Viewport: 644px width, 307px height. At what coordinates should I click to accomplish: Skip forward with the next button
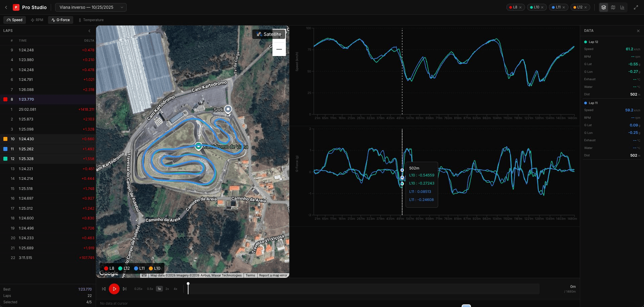pos(125,289)
